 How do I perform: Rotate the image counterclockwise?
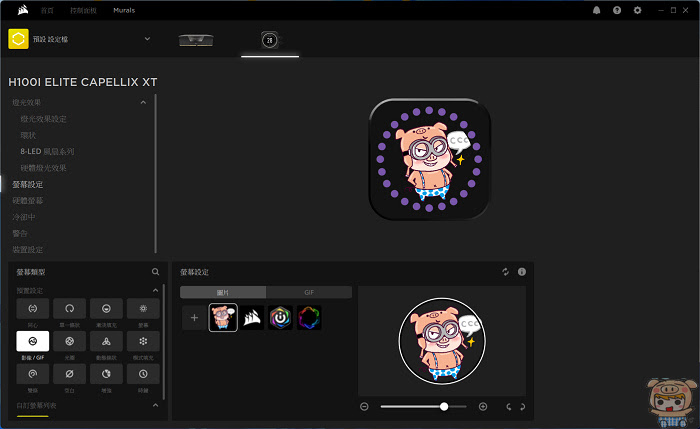pyautogui.click(x=508, y=407)
